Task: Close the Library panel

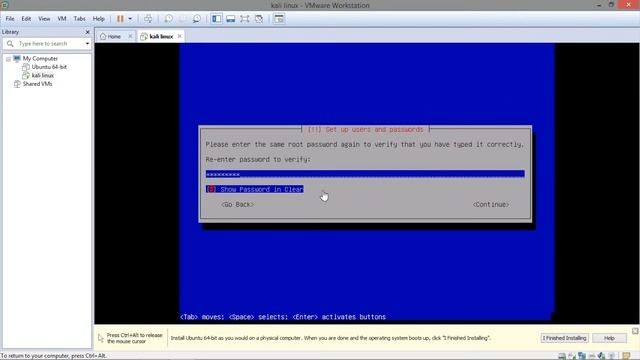Action: [x=87, y=32]
